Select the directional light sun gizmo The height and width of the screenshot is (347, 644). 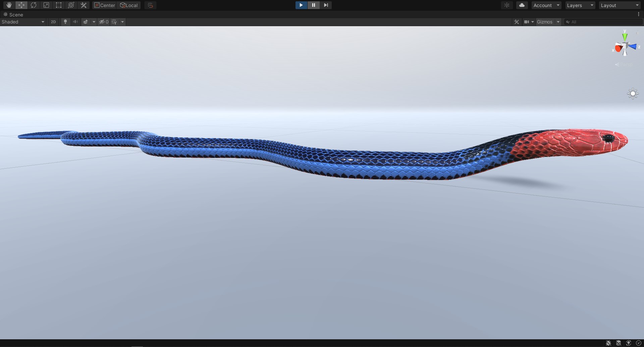pyautogui.click(x=633, y=94)
